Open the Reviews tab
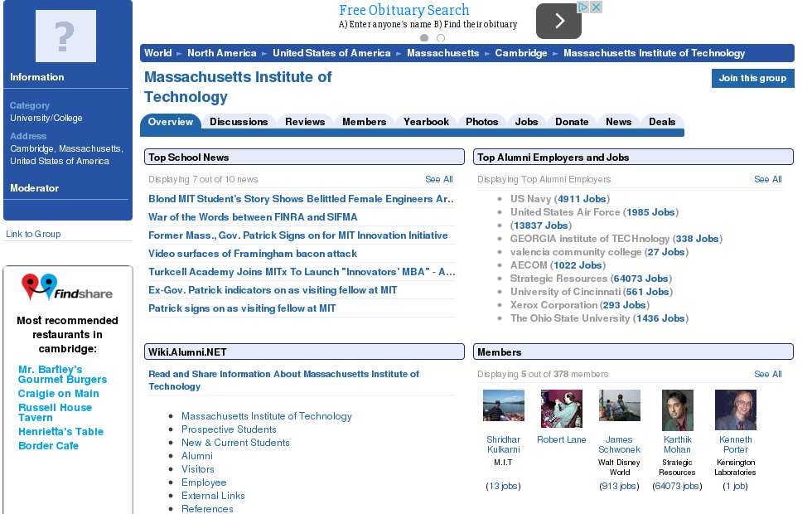Screen dimensions: 812x514 305,122
